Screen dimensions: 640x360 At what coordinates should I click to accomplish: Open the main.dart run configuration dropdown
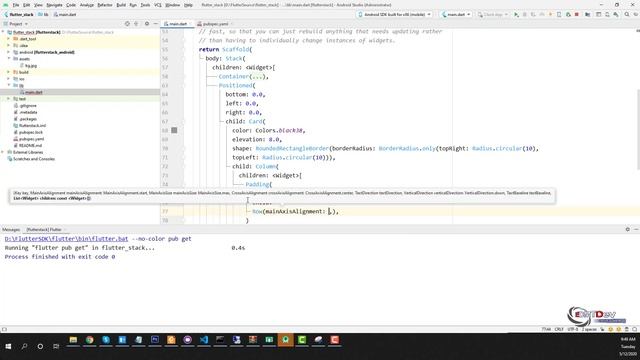pyautogui.click(x=456, y=14)
